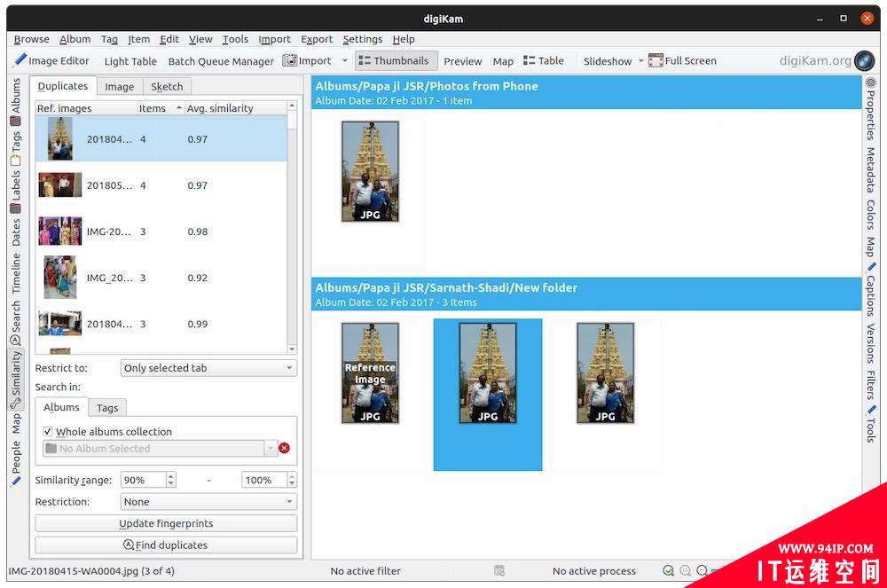Select duplicate row 201805... with 0.97 similarity
The image size is (887, 588).
[x=161, y=185]
